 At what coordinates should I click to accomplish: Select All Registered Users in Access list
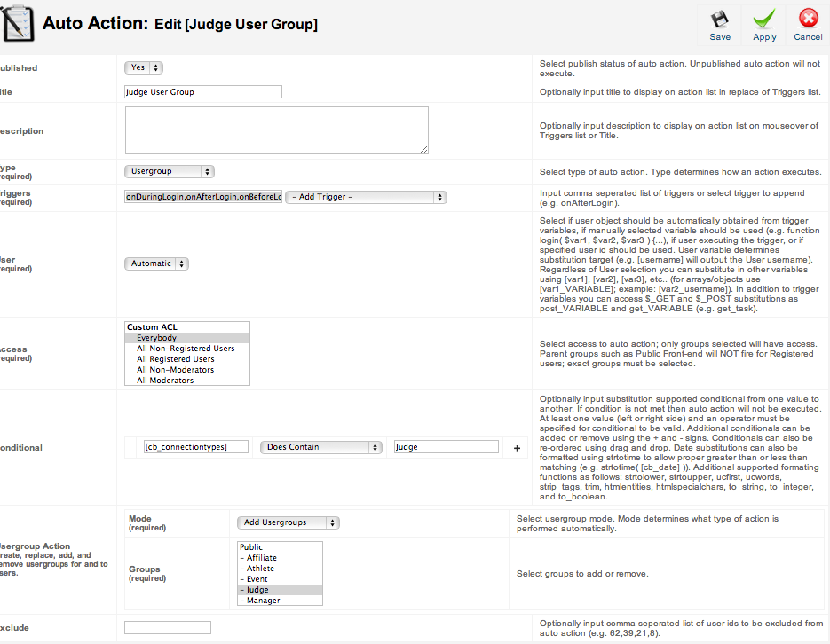[187, 359]
